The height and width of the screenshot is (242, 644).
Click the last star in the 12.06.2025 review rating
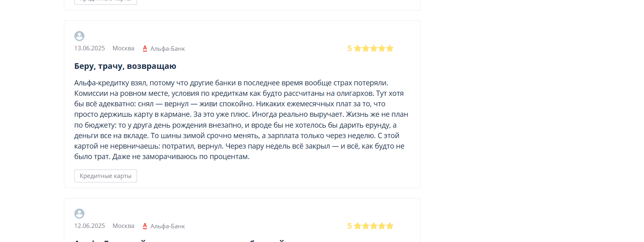point(390,226)
